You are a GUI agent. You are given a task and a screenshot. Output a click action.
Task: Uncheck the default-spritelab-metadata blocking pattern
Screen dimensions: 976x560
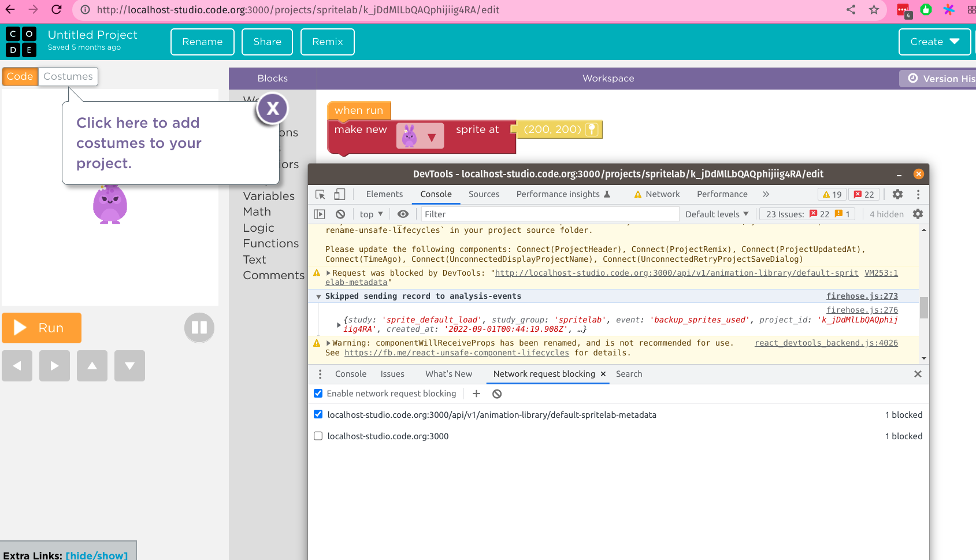(x=318, y=414)
